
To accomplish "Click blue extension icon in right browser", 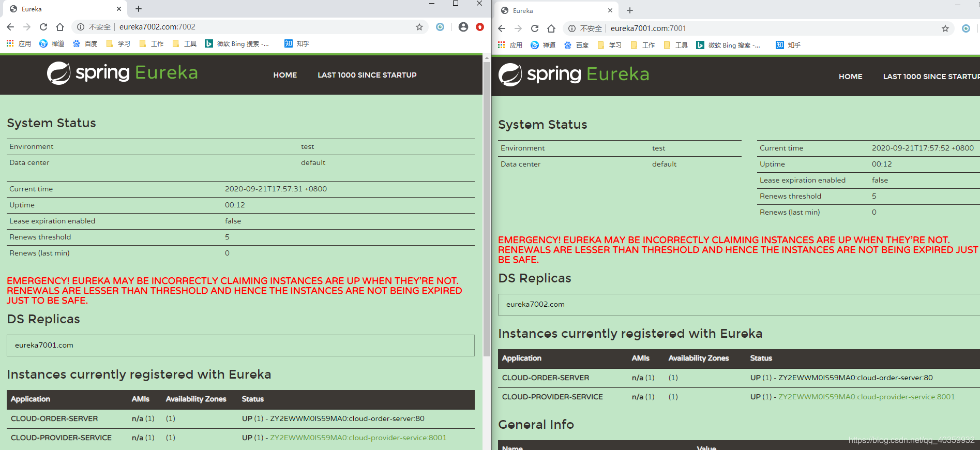I will pos(966,28).
